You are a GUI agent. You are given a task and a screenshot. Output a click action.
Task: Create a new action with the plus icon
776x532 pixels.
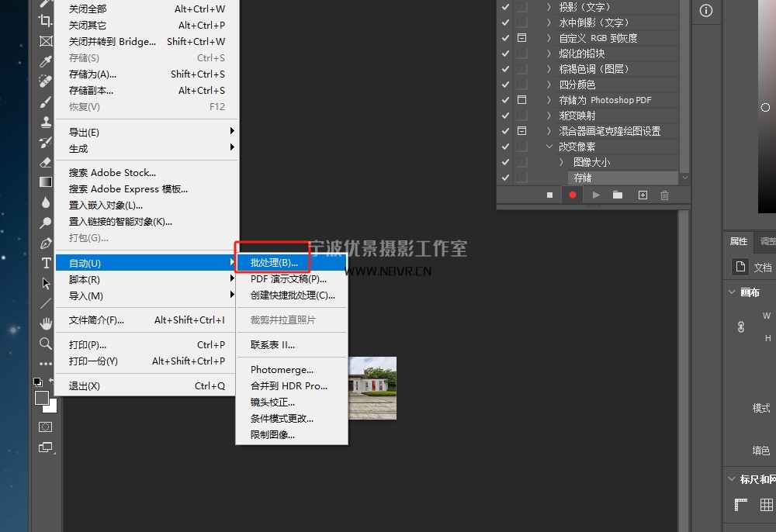[x=642, y=195]
